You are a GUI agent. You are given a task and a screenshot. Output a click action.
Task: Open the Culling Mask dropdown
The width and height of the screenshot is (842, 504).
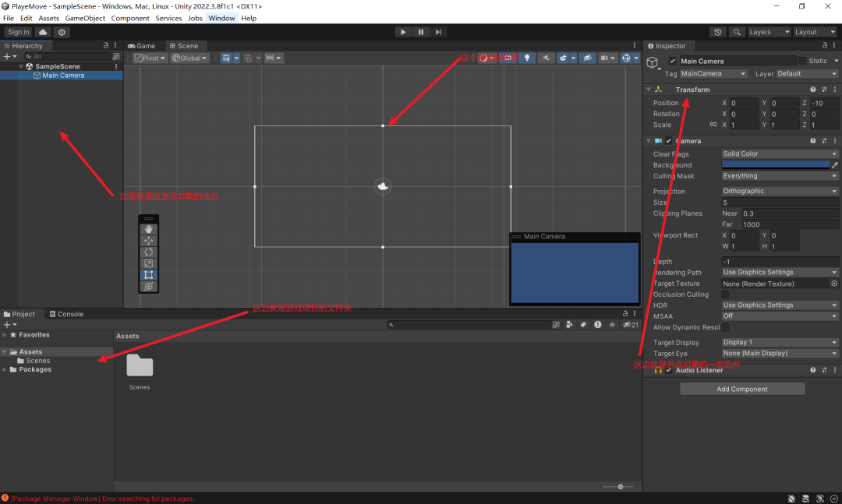point(780,175)
